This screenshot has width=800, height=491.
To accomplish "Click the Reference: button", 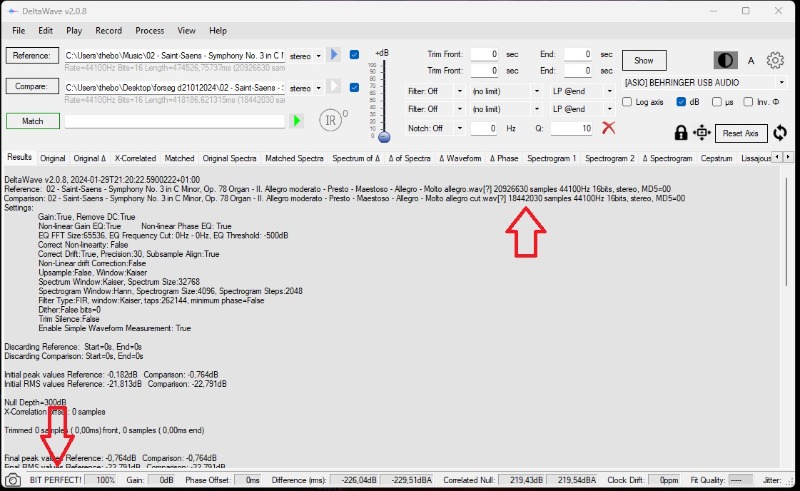I will pyautogui.click(x=32, y=56).
